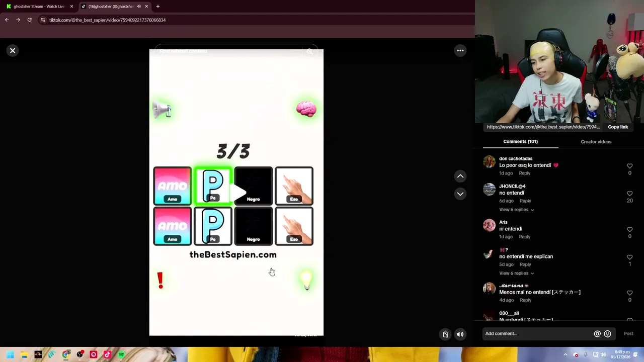
Task: Open Aris's profile avatar
Action: (489, 225)
